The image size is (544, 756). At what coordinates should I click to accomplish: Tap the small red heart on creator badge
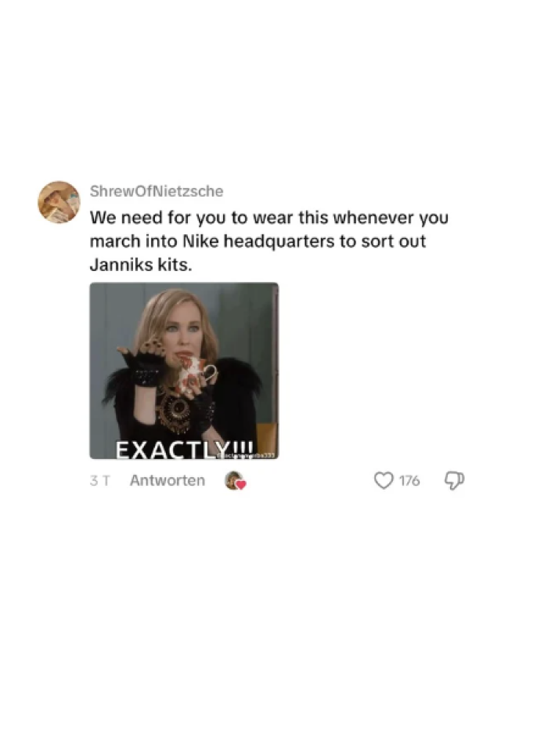point(241,485)
